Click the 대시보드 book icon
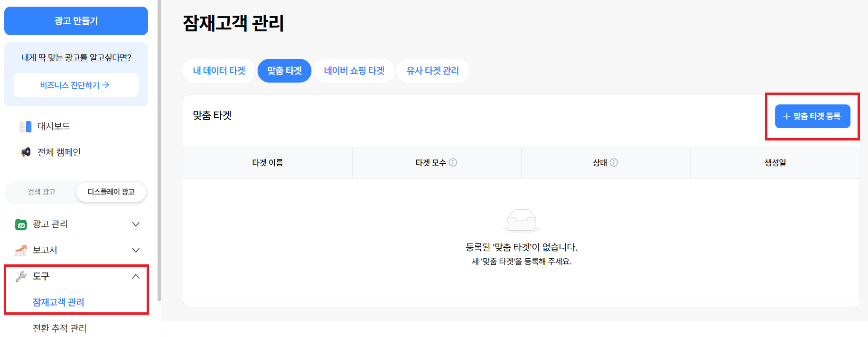The height and width of the screenshot is (337, 868). pos(26,126)
